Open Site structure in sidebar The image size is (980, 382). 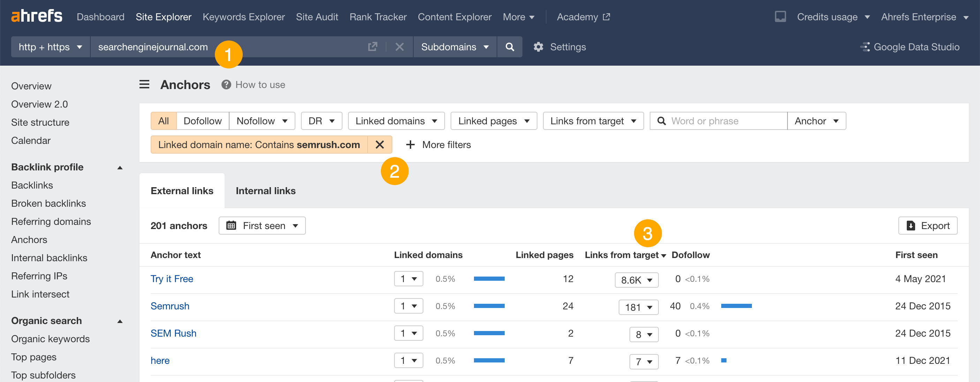(40, 122)
